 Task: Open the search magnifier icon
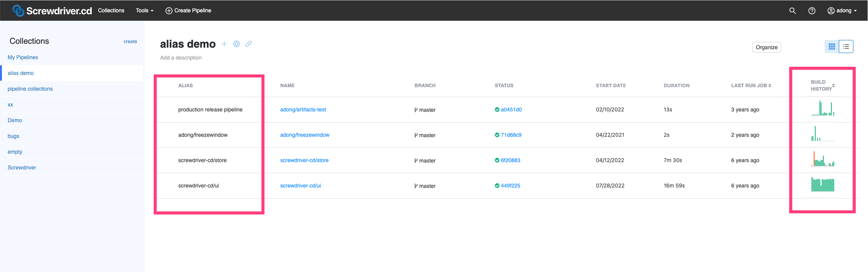pos(792,11)
